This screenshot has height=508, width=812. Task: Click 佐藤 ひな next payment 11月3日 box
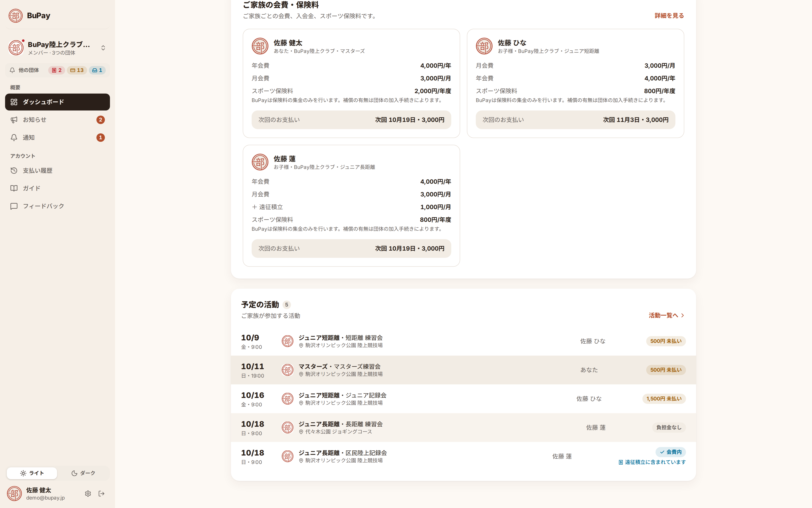[x=575, y=120]
